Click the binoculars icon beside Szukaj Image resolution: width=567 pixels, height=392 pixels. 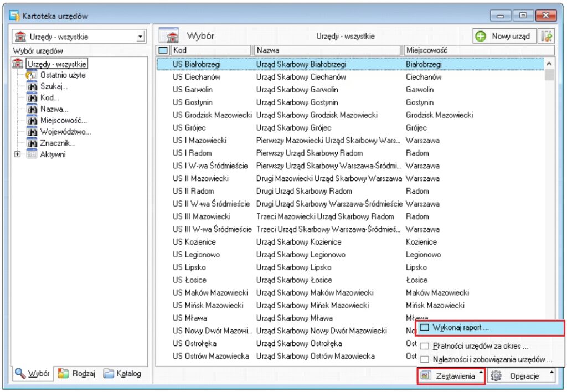pos(32,86)
